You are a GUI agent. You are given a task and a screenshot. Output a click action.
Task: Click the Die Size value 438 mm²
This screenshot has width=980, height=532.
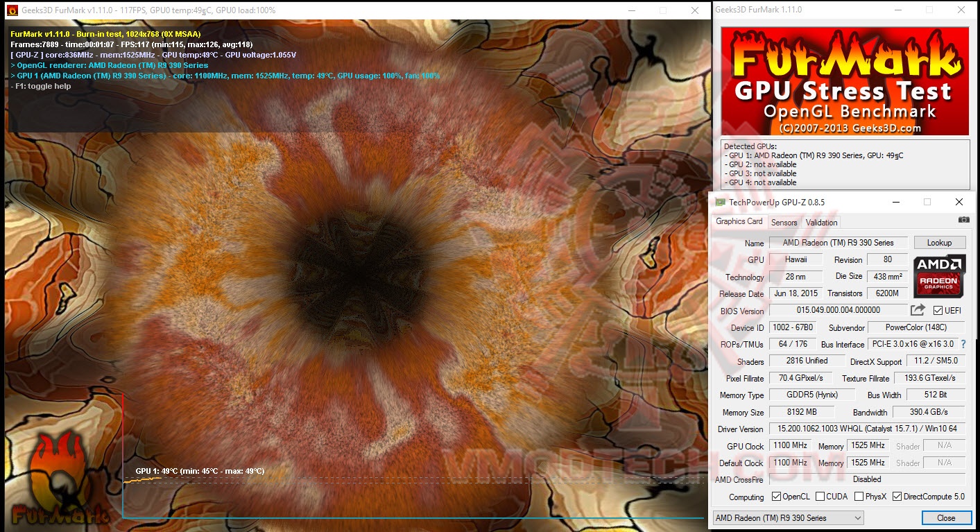888,277
